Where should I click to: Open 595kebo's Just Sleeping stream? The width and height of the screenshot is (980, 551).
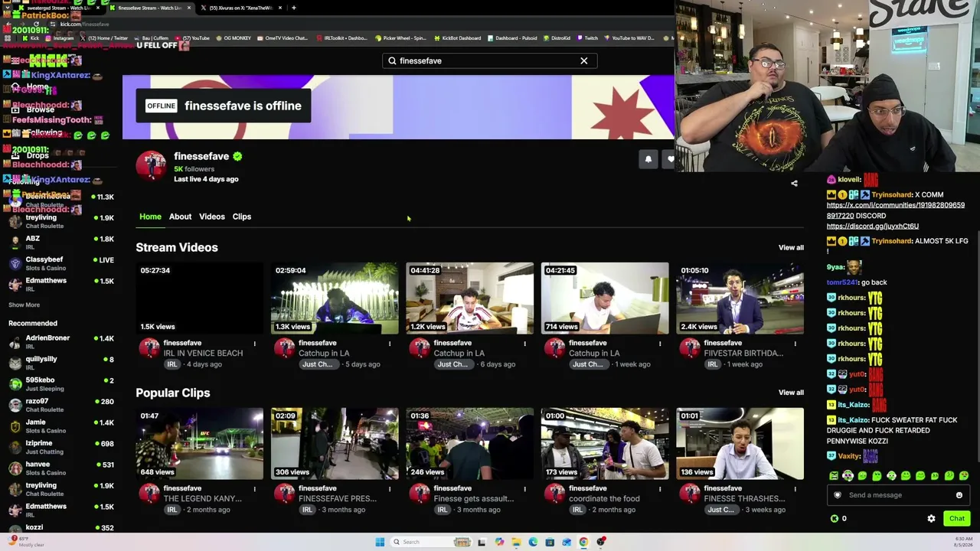(x=61, y=384)
